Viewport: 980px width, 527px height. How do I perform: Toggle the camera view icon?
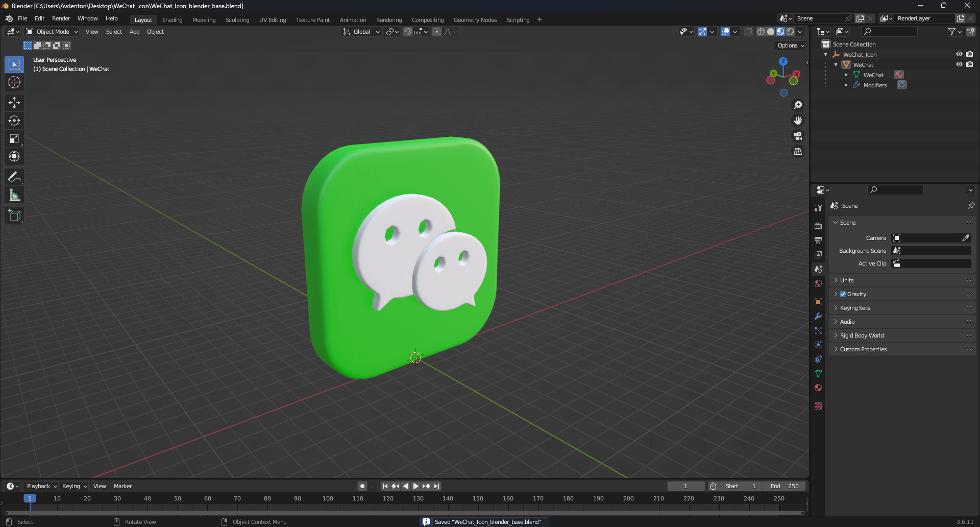pos(798,136)
